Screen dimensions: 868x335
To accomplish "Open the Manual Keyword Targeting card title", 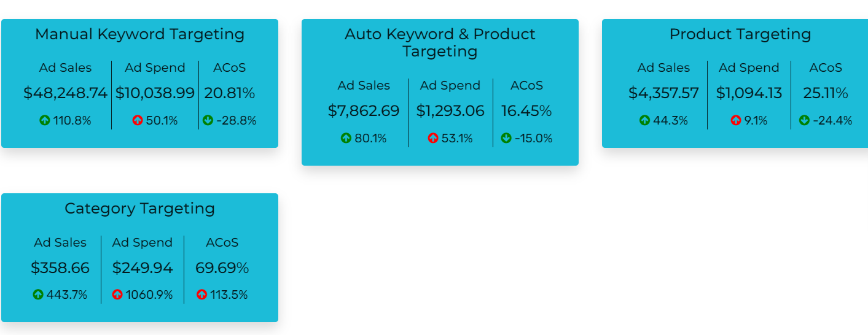I will coord(139,34).
